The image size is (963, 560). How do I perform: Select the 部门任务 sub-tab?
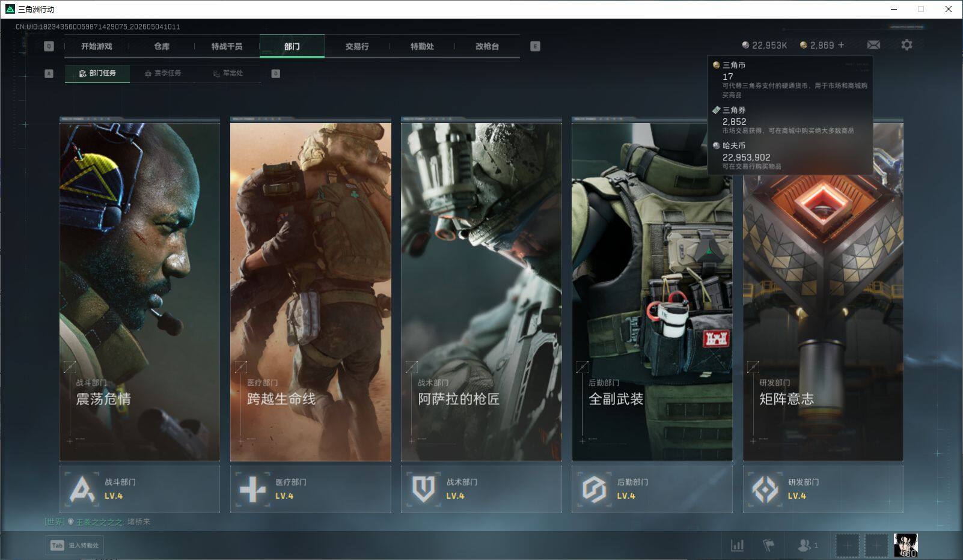click(x=97, y=73)
